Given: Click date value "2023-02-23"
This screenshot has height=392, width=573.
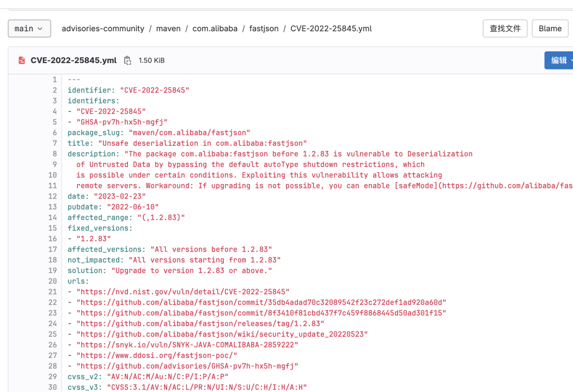Looking at the screenshot, I should point(119,196).
